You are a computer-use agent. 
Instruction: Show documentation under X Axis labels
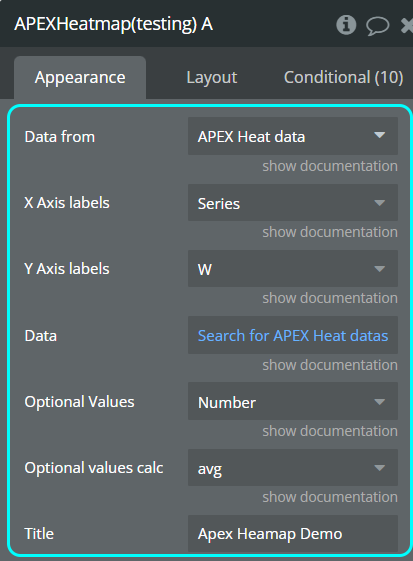tap(330, 232)
